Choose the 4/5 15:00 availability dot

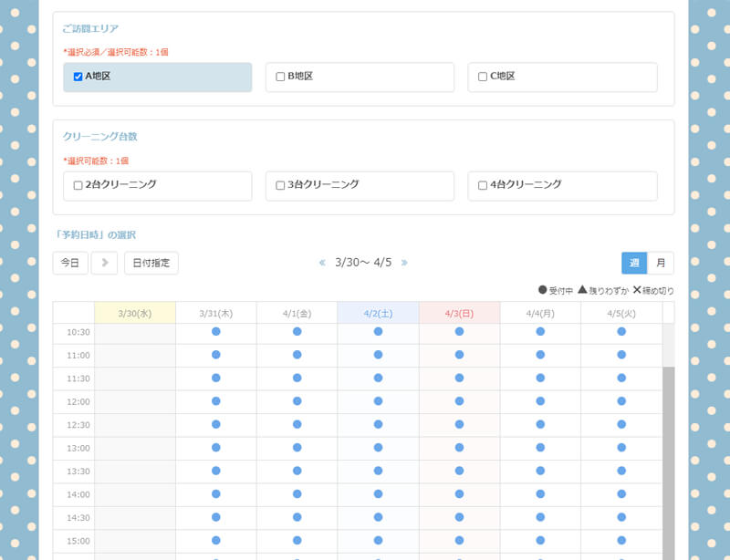[621, 541]
